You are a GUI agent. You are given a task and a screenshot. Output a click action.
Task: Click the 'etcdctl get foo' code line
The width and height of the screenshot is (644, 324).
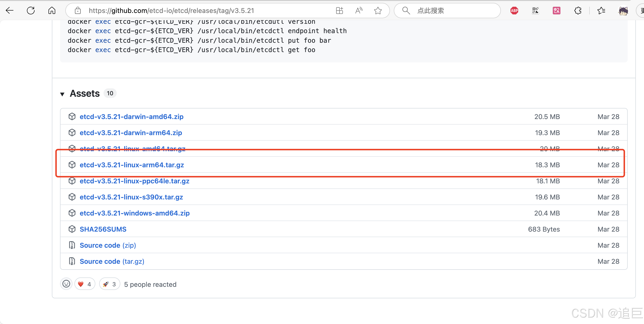(192, 50)
